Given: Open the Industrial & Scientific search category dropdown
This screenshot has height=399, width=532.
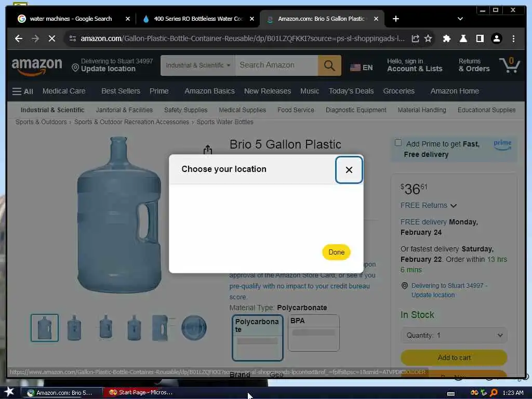Looking at the screenshot, I should 198,65.
